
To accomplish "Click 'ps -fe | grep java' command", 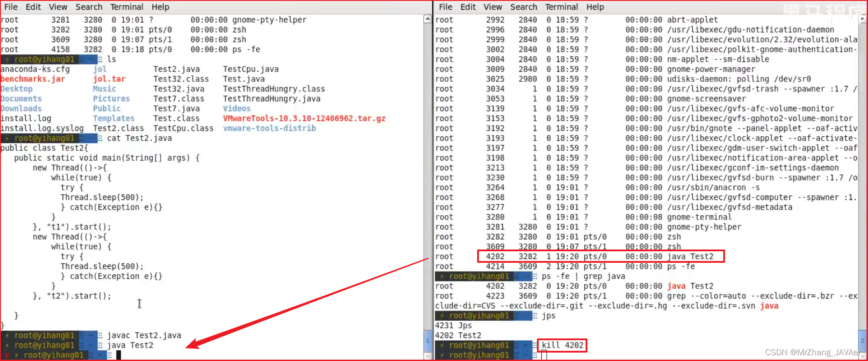I will (583, 276).
